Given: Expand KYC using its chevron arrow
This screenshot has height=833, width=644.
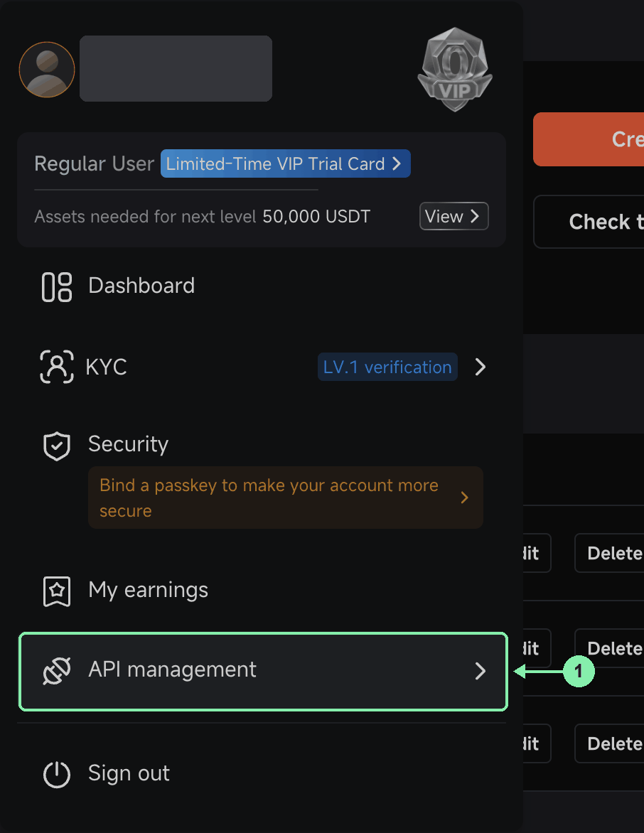Looking at the screenshot, I should pos(481,367).
